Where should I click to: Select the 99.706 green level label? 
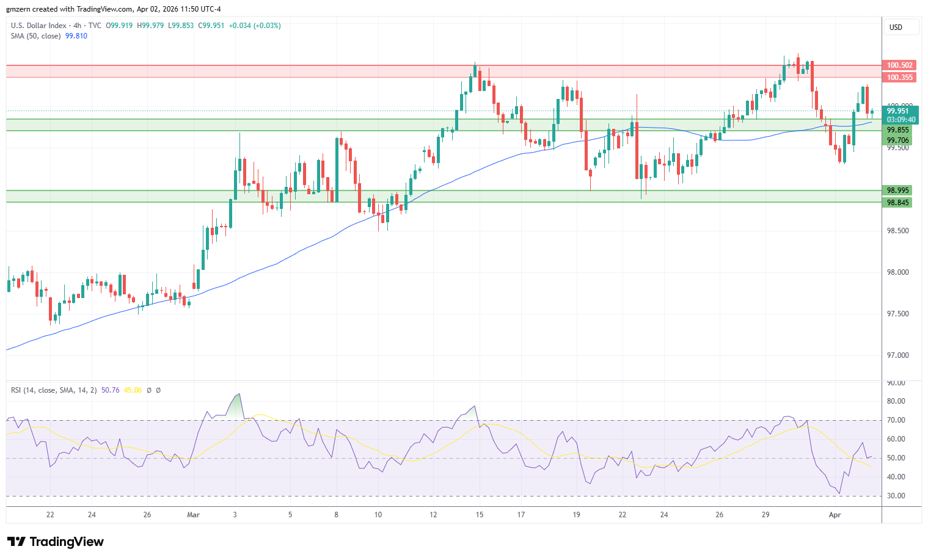[x=897, y=140]
